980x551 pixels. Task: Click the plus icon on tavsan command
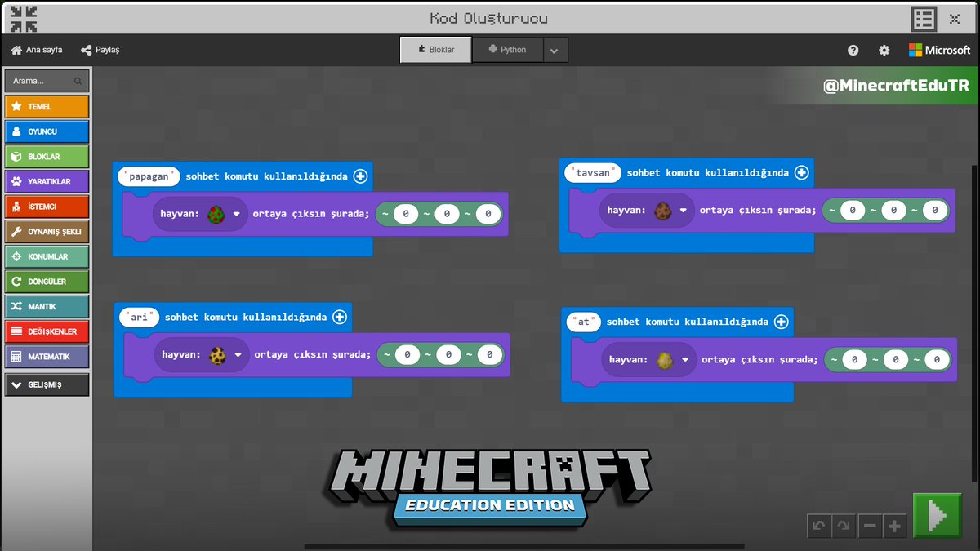(801, 172)
